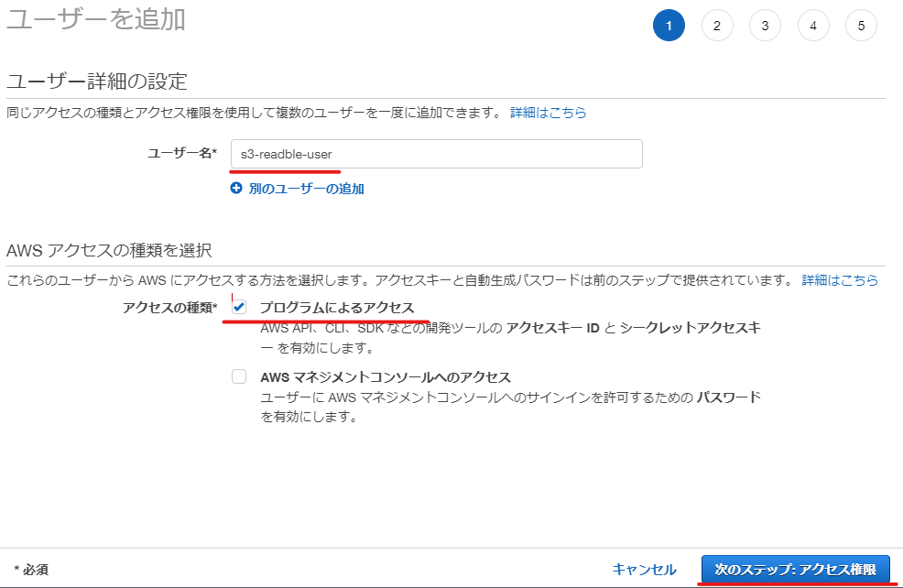Screen dimensions: 903x588
Task: Click 次のステップ: アクセス権限 button
Action: tap(795, 570)
